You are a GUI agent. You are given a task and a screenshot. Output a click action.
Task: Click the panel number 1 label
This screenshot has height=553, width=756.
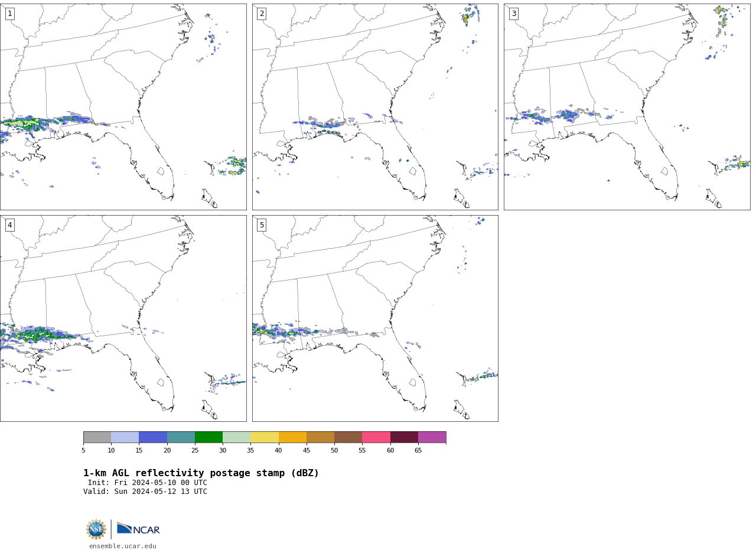9,14
